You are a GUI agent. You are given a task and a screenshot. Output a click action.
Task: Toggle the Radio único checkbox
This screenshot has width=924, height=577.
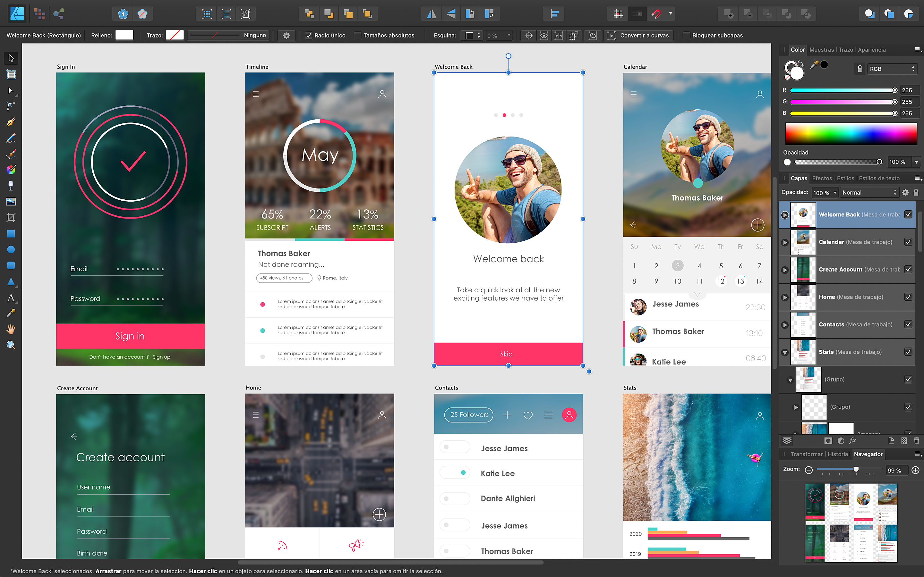click(x=309, y=36)
